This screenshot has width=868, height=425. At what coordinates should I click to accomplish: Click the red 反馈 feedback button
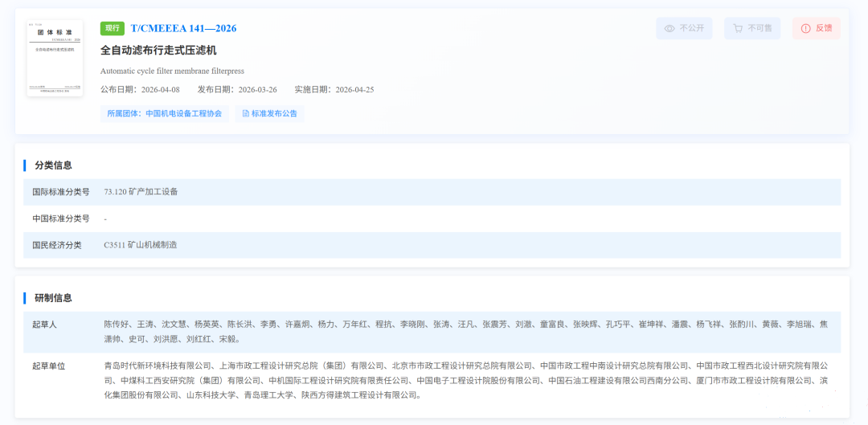(x=817, y=28)
